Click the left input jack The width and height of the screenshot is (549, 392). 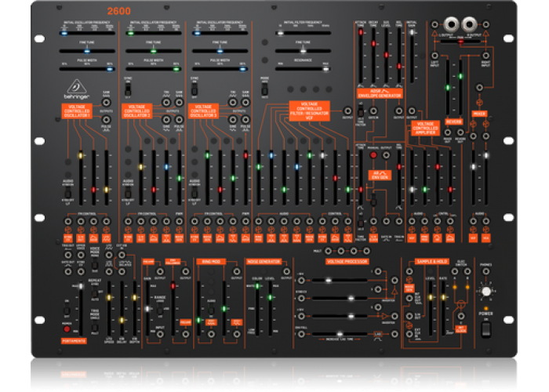point(434,56)
